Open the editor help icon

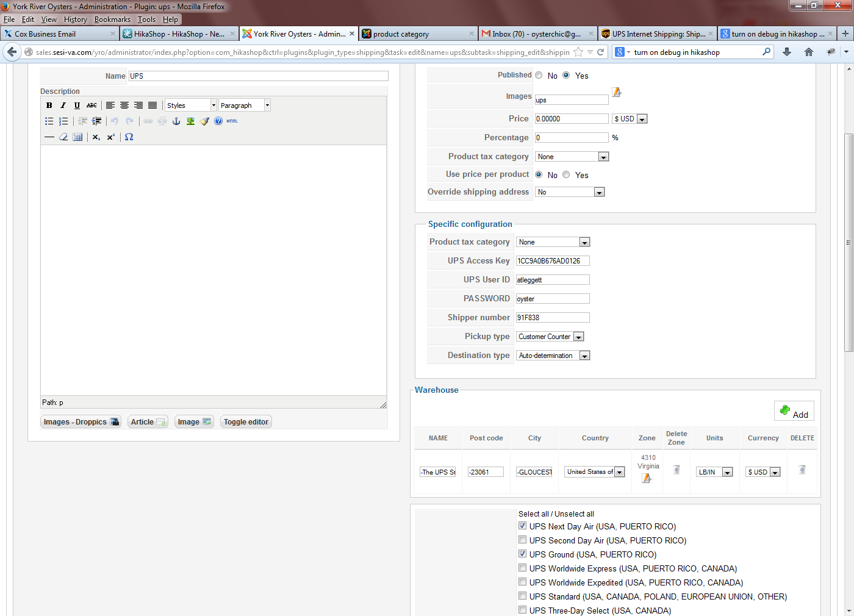pyautogui.click(x=218, y=121)
